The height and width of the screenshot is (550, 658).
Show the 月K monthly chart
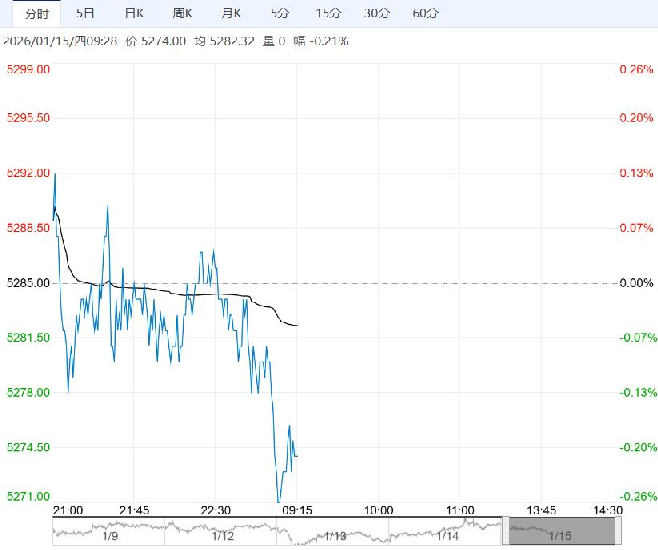tap(231, 13)
